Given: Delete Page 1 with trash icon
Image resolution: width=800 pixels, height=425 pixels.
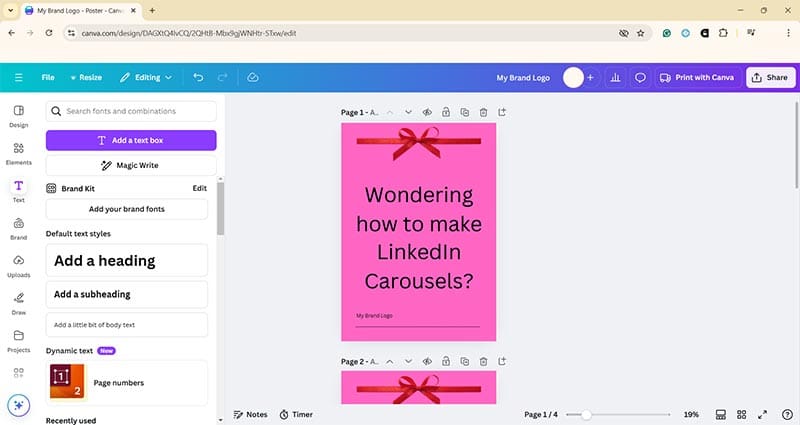Looking at the screenshot, I should [x=483, y=112].
